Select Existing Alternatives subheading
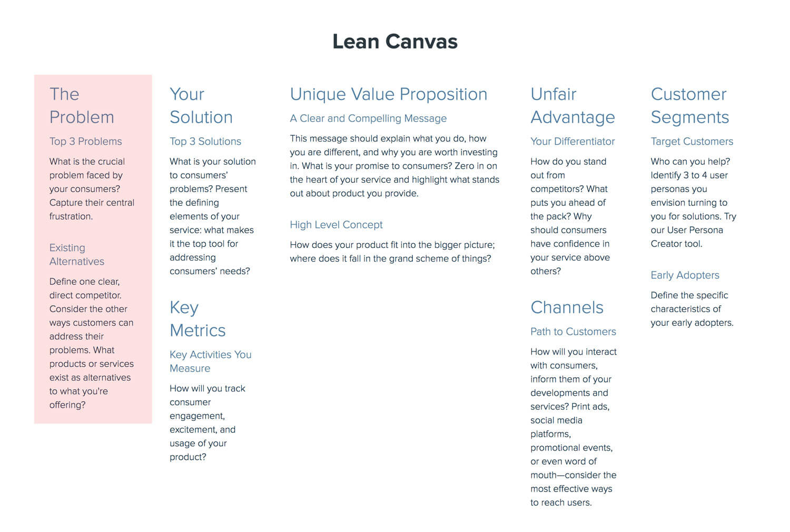790x532 pixels. [77, 255]
